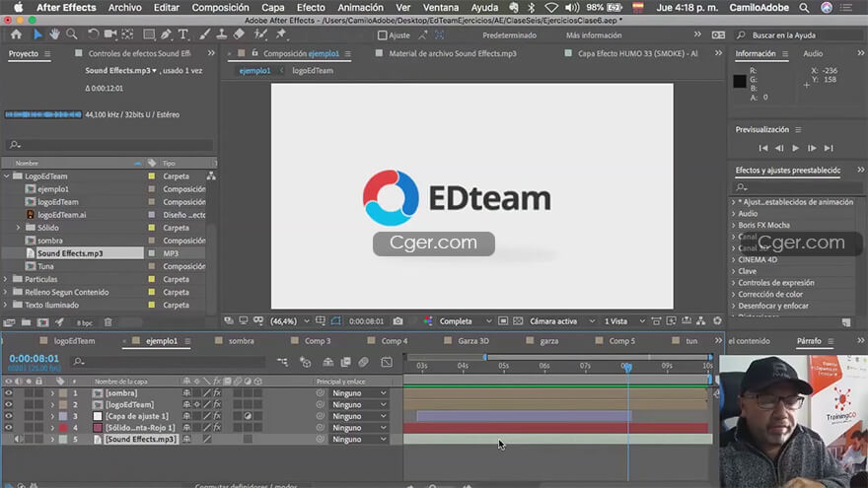Delete selected project item with trash icon
This screenshot has width=868, height=488.
click(108, 322)
